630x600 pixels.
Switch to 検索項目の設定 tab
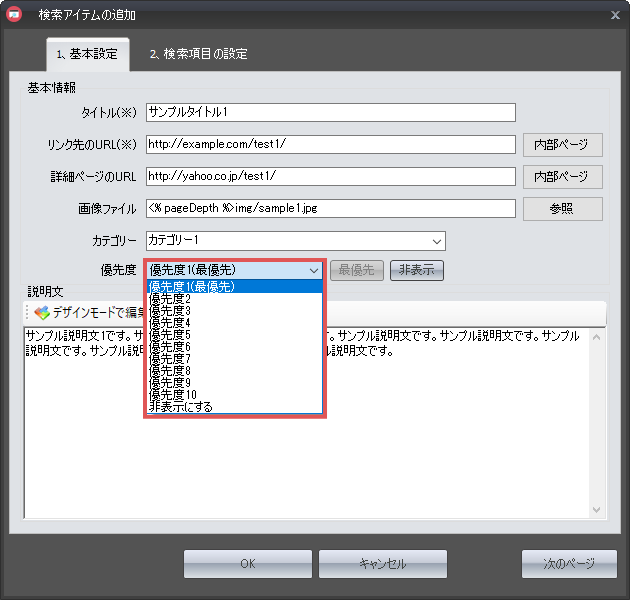point(198,53)
